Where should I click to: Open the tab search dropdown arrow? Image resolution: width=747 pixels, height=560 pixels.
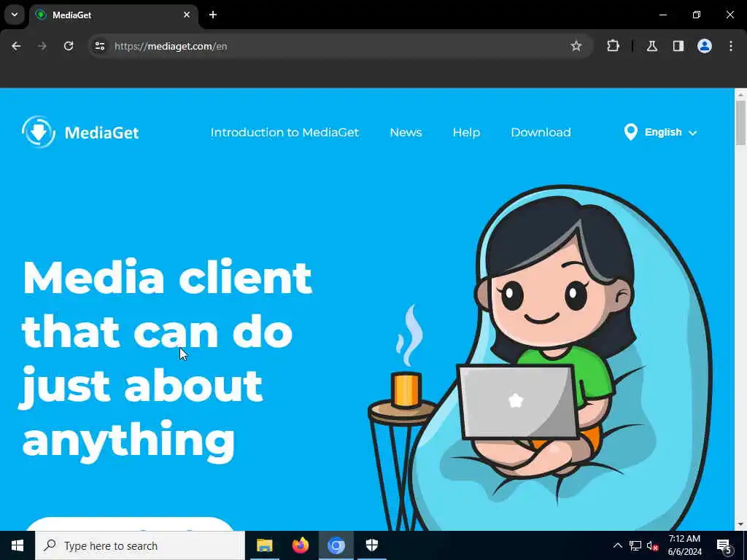pos(15,15)
